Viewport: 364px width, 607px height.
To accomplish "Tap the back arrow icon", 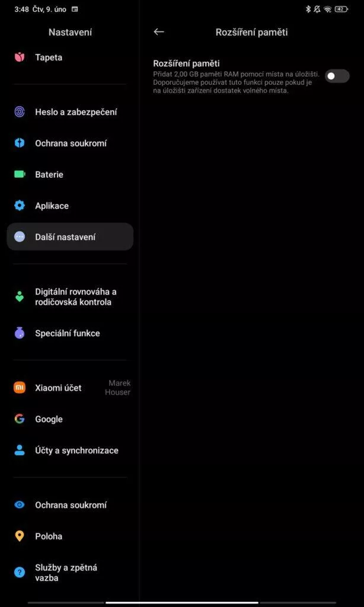I will [159, 32].
